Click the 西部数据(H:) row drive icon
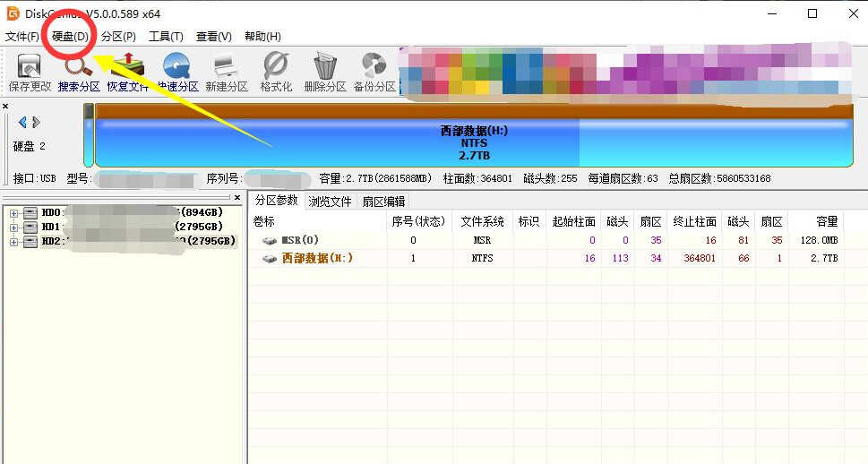 point(270,259)
